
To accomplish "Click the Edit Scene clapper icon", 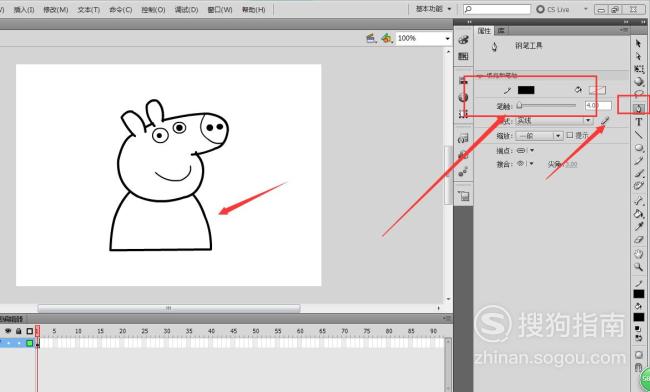I will click(371, 39).
